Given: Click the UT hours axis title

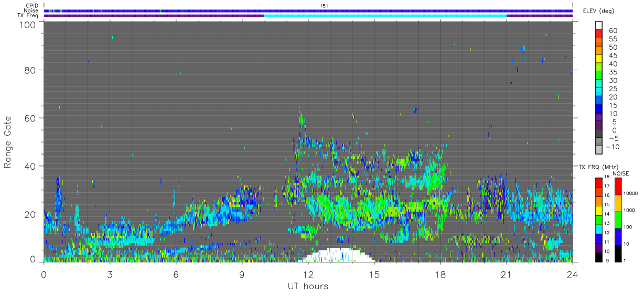Looking at the screenshot, I should [307, 286].
